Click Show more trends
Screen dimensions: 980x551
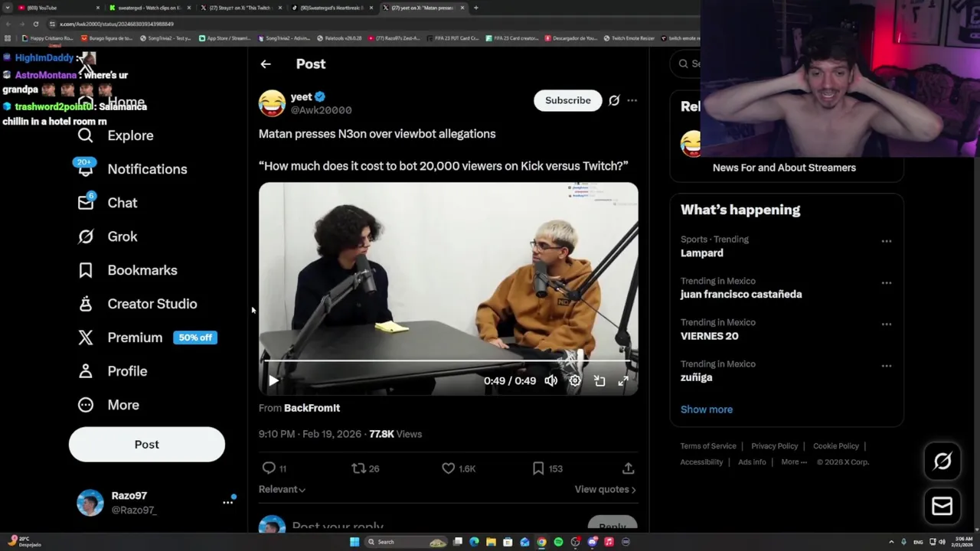707,409
